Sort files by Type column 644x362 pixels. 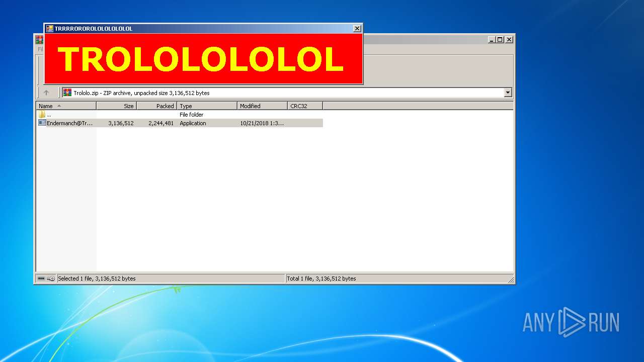207,106
